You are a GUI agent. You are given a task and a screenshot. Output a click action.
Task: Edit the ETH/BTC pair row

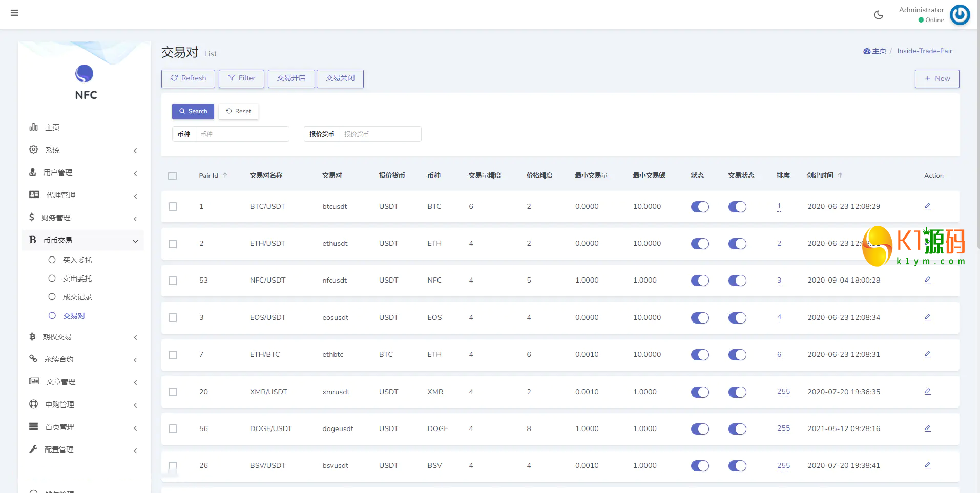928,354
